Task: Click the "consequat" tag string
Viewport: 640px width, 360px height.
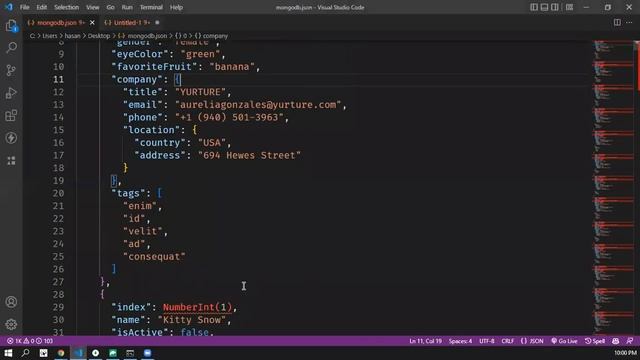Action: [154, 256]
